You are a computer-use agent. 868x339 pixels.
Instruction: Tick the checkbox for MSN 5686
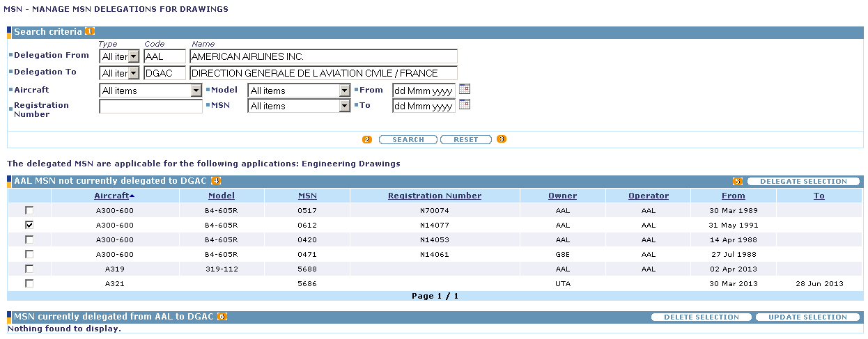coord(29,283)
